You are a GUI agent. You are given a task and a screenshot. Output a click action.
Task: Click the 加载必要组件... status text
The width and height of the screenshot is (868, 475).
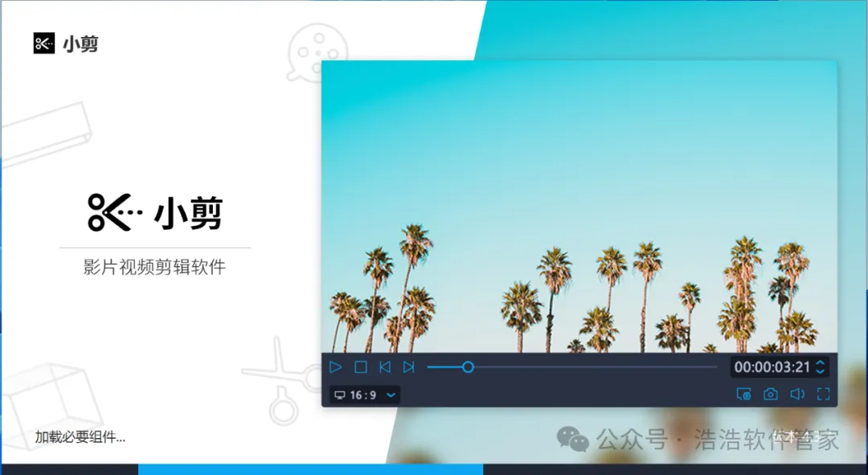[x=80, y=436]
